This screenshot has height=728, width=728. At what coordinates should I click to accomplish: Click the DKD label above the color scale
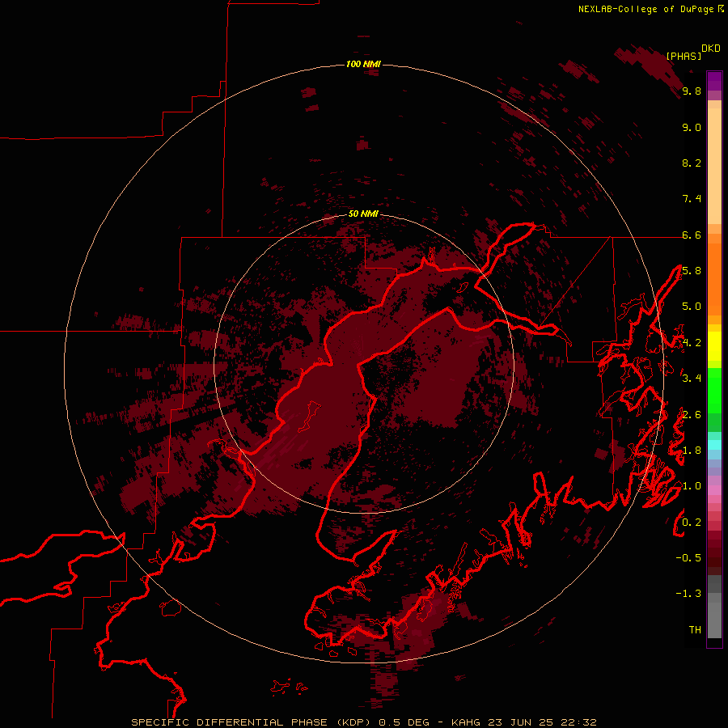click(711, 49)
